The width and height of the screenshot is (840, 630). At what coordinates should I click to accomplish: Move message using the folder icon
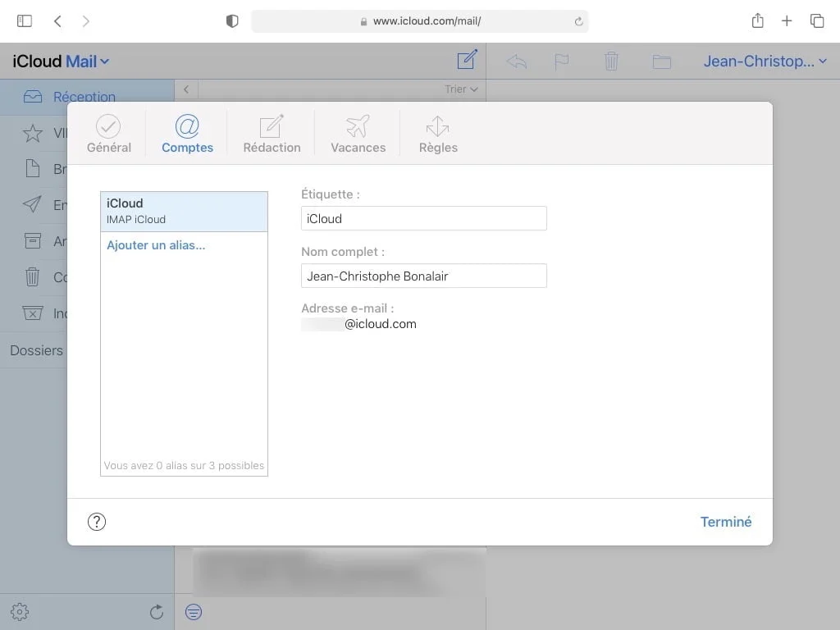(x=661, y=60)
